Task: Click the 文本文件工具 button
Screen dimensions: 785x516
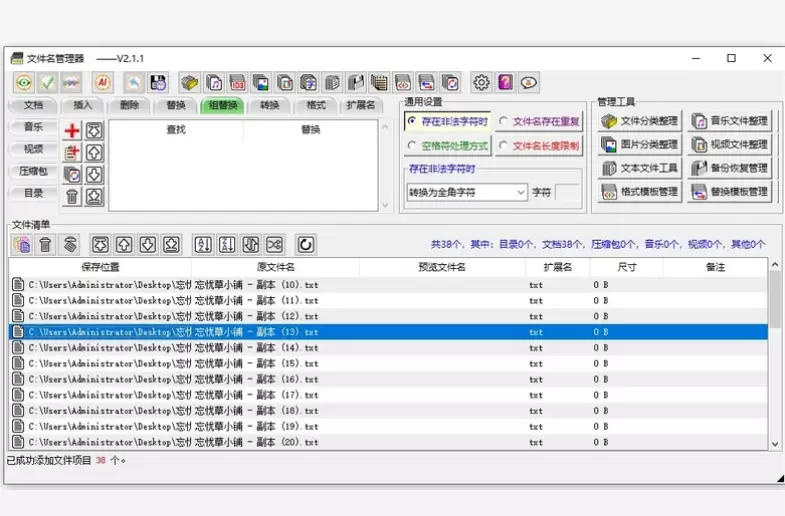Action: pos(639,168)
